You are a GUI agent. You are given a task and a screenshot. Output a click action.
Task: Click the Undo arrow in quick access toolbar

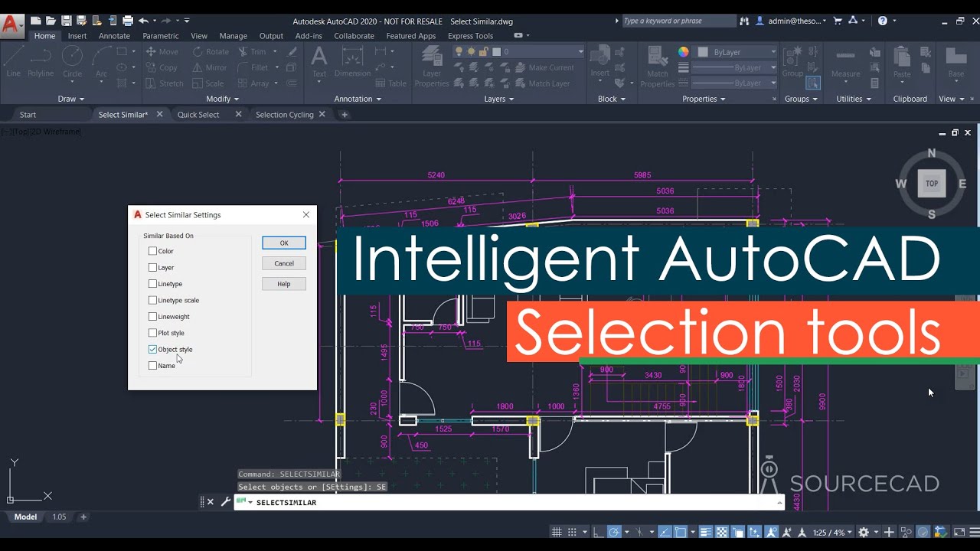(x=143, y=21)
